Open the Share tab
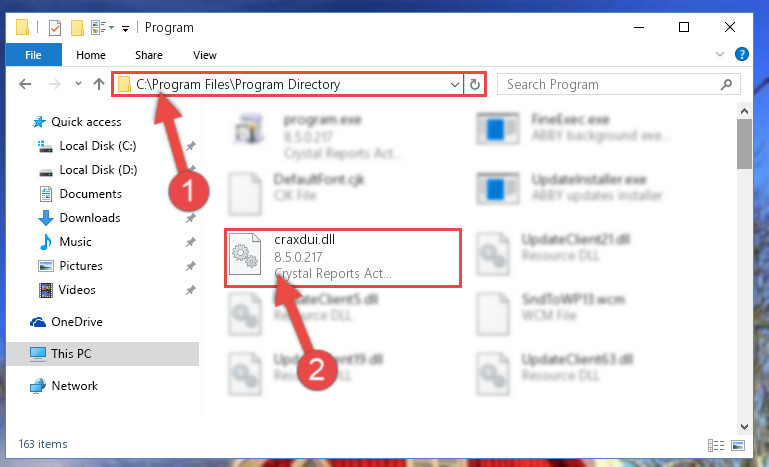This screenshot has height=467, width=769. click(149, 55)
